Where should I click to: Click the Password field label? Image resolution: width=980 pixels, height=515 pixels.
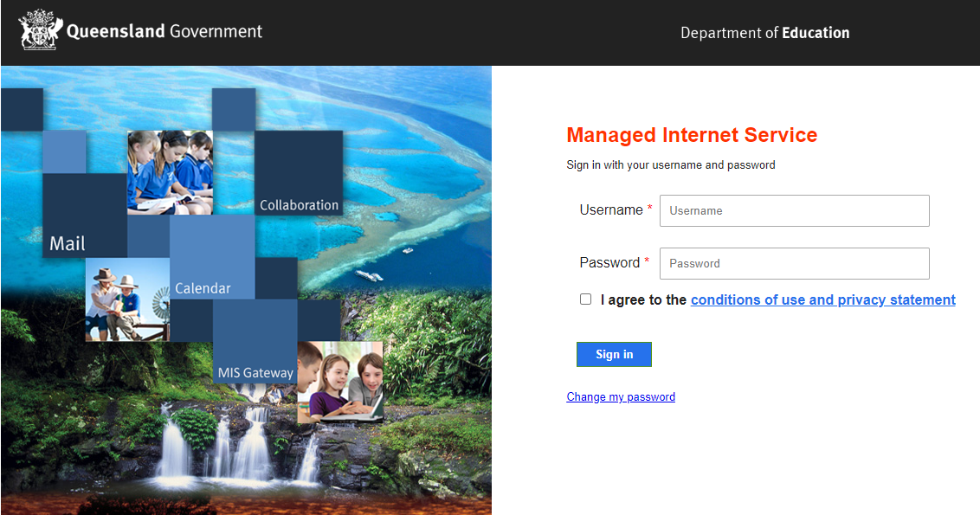[609, 262]
